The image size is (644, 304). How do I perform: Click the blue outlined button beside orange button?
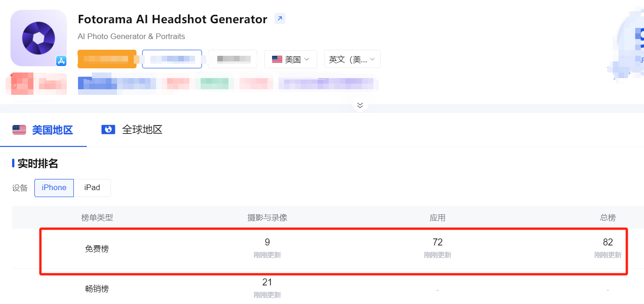172,59
